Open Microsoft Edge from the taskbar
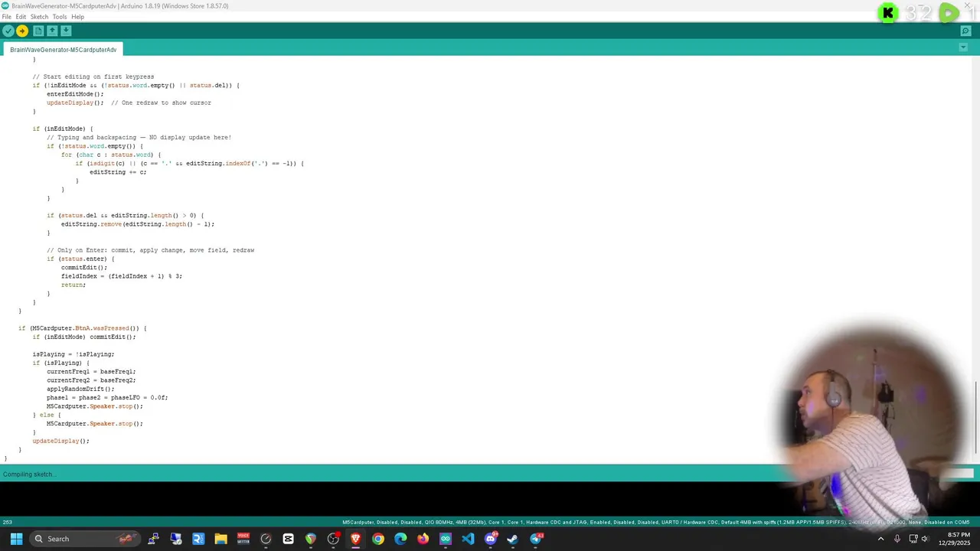 point(400,539)
